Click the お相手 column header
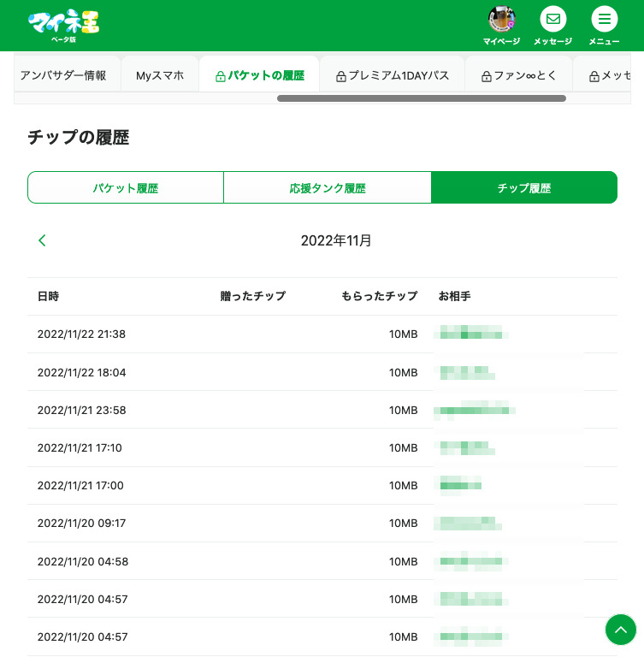The image size is (644, 657). pyautogui.click(x=455, y=296)
